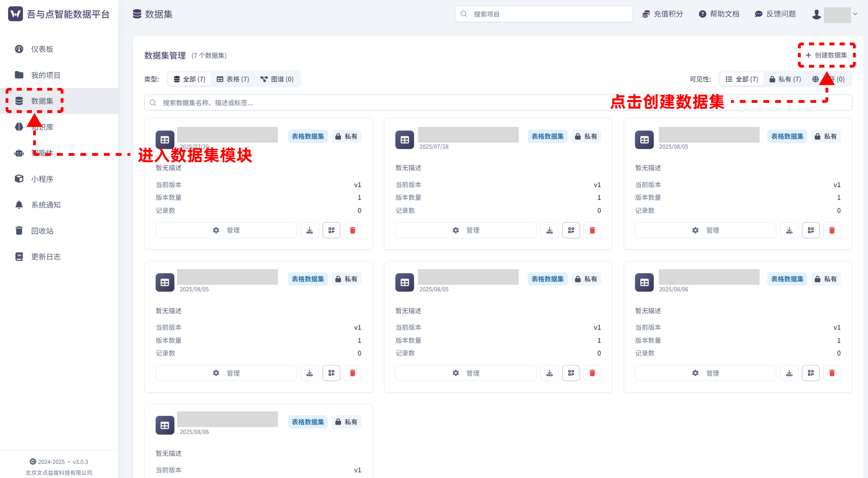Download the first dataset dated 2025/07/20
The image size is (868, 478).
[x=310, y=230]
